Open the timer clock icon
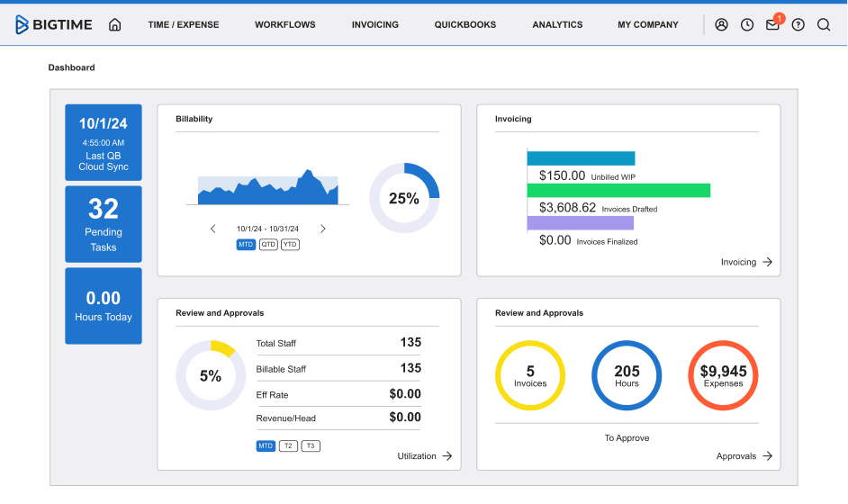Screen dimensions: 848x504 747,24
